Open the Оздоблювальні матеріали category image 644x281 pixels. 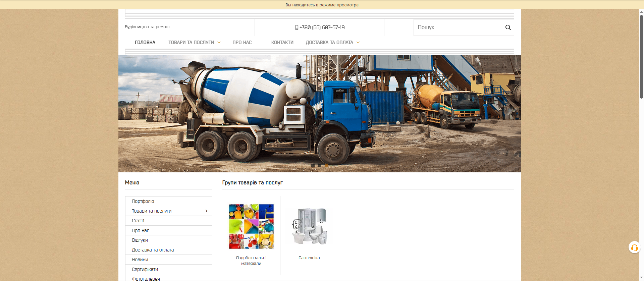(251, 226)
